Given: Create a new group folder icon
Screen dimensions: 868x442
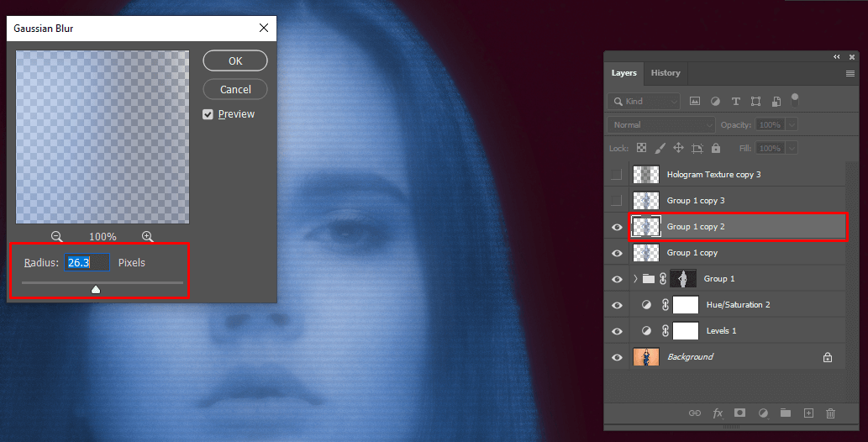Looking at the screenshot, I should click(x=786, y=413).
